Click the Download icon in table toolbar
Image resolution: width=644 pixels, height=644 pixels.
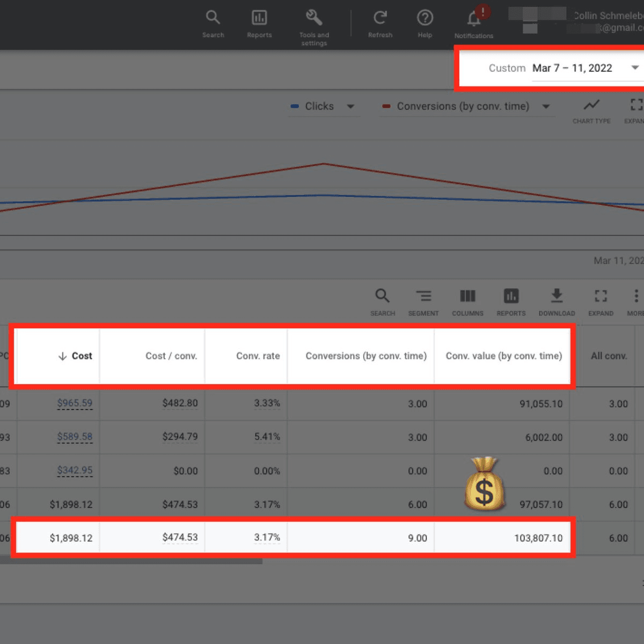[x=557, y=295]
